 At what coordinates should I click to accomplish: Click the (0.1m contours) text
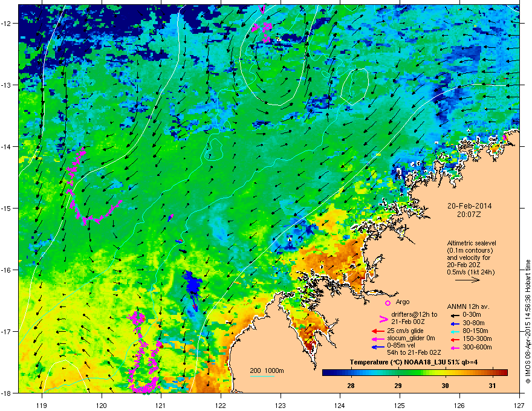pyautogui.click(x=470, y=251)
